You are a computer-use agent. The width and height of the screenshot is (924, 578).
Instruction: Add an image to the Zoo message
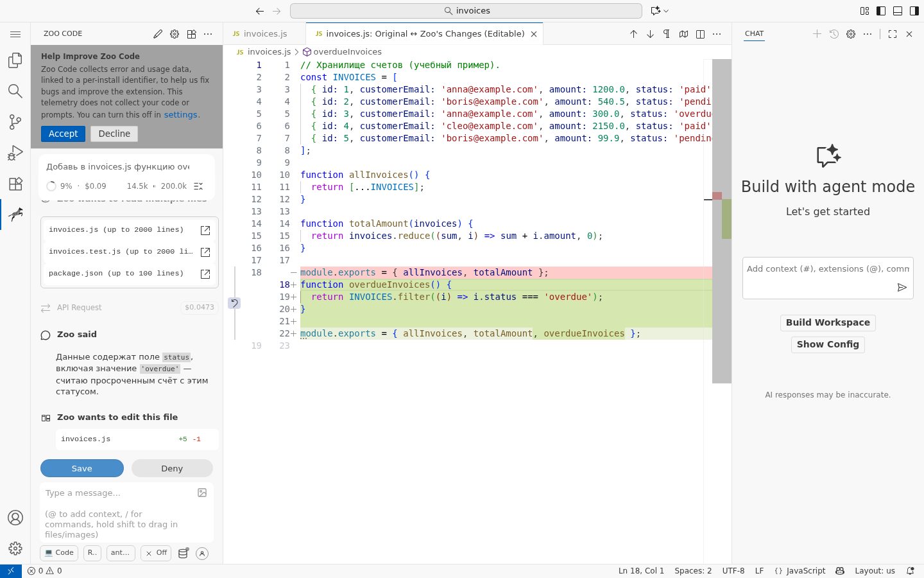pos(202,493)
